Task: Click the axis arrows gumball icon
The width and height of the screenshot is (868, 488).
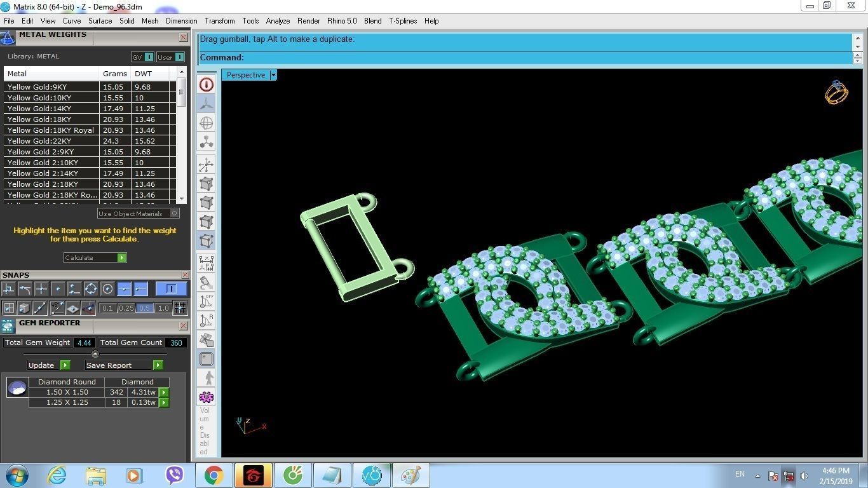Action: tap(207, 166)
